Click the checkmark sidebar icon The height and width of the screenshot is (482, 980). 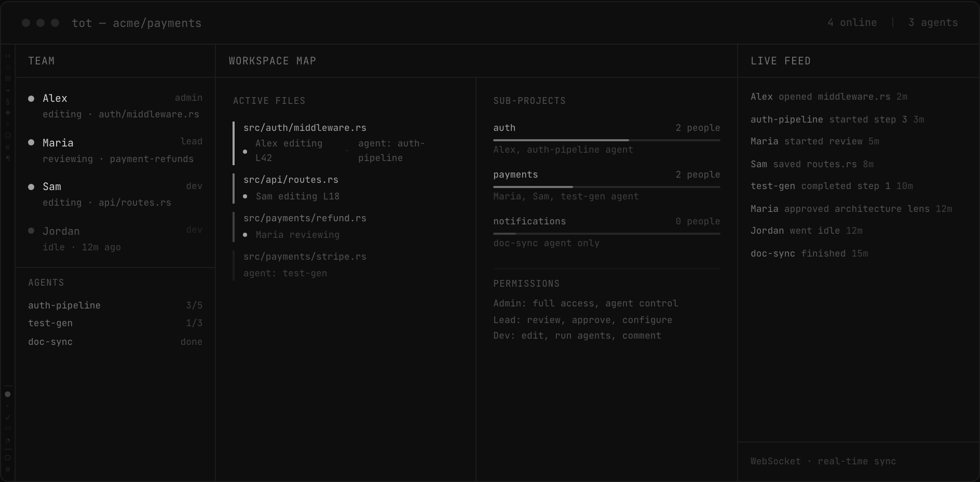coord(8,417)
